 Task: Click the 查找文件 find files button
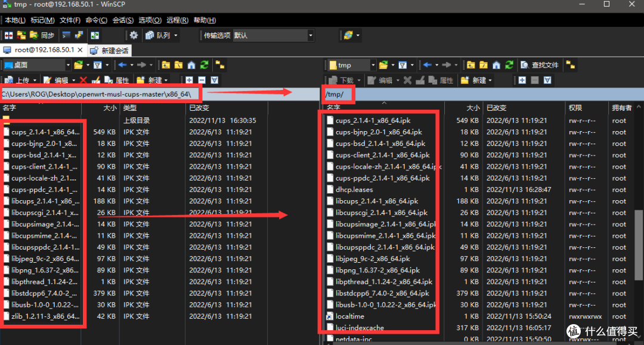point(540,65)
